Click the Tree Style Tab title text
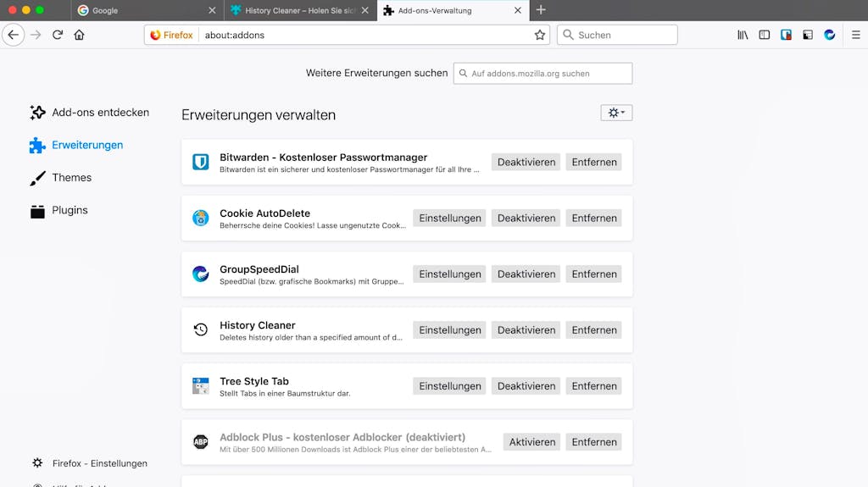Screen dimensions: 868x487 point(254,381)
